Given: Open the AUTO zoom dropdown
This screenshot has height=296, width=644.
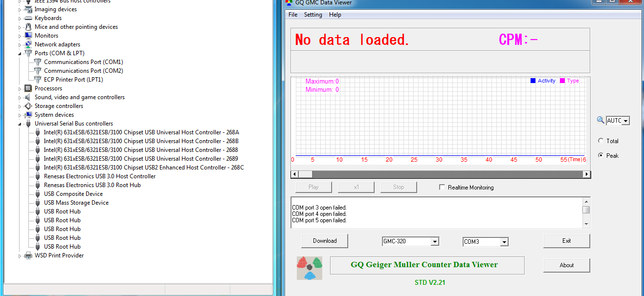Looking at the screenshot, I should point(626,121).
